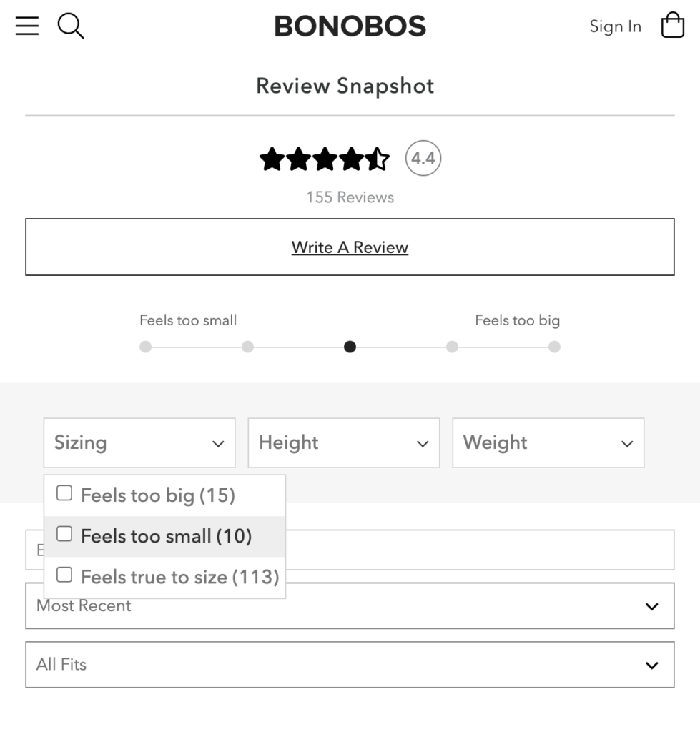The width and height of the screenshot is (700, 732).
Task: Expand the Height filter dropdown
Action: (x=343, y=443)
